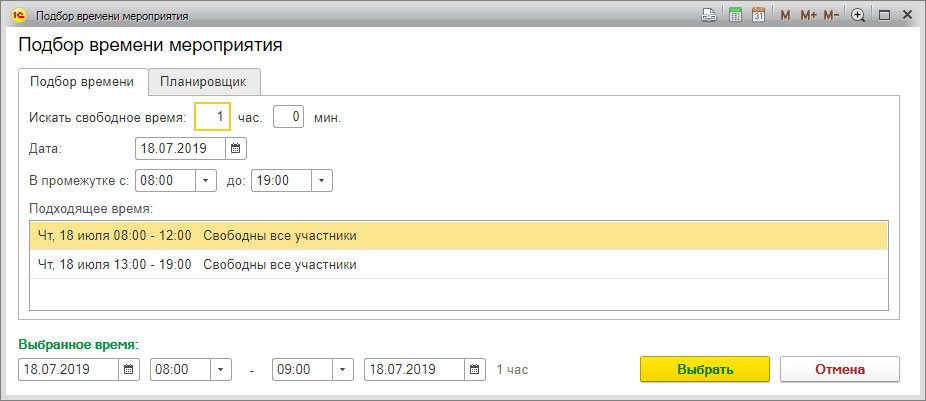Click the M+ memory add button
Viewport: 926px width, 401px height.
tap(808, 16)
